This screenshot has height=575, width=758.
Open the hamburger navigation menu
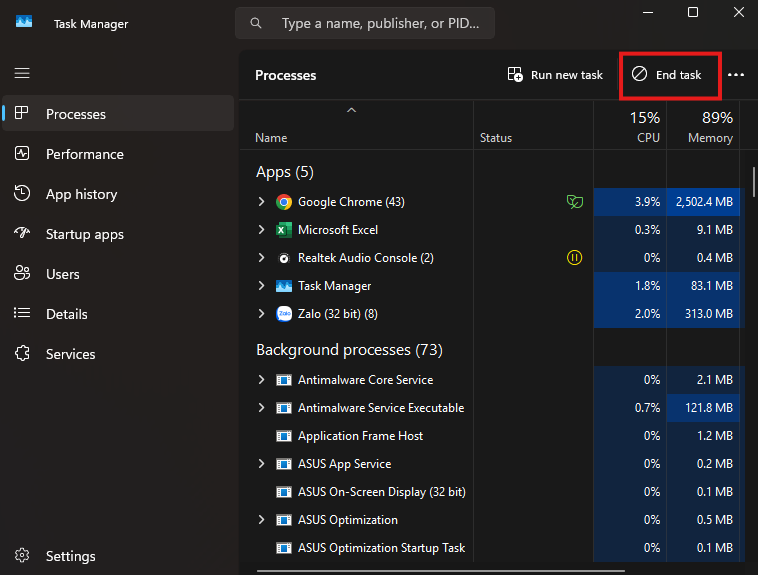22,73
